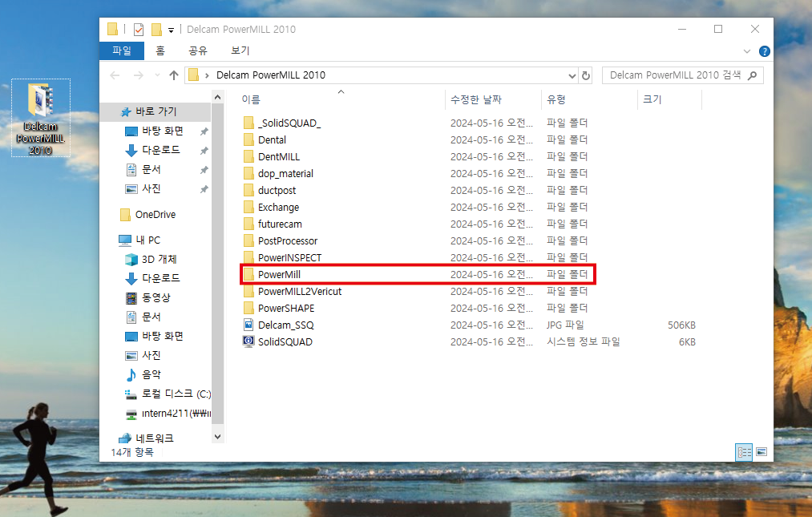The image size is (812, 517).
Task: Click the 506KB size of Delcam_SSQ
Action: tap(681, 325)
